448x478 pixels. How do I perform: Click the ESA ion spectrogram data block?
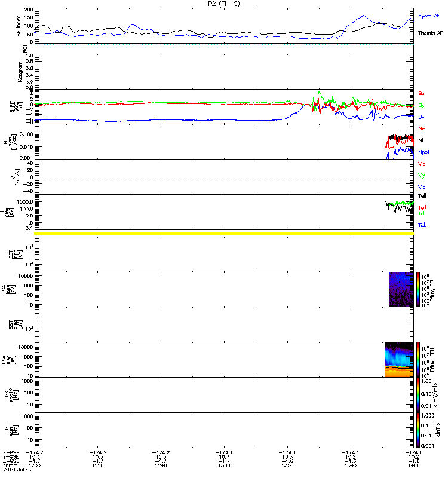point(401,289)
